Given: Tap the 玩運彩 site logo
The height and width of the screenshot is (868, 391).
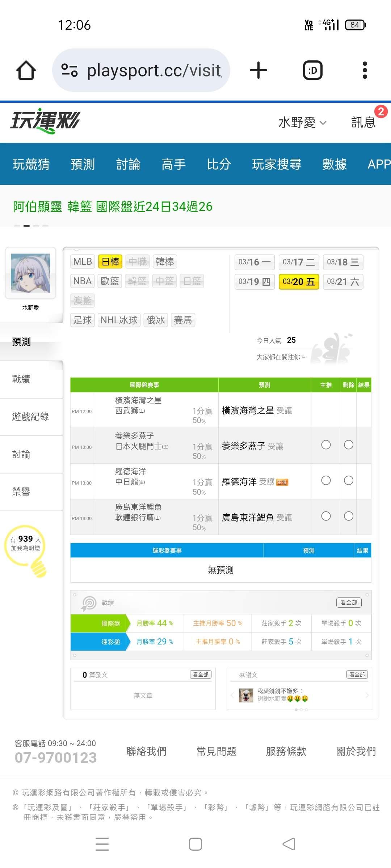Looking at the screenshot, I should (45, 121).
